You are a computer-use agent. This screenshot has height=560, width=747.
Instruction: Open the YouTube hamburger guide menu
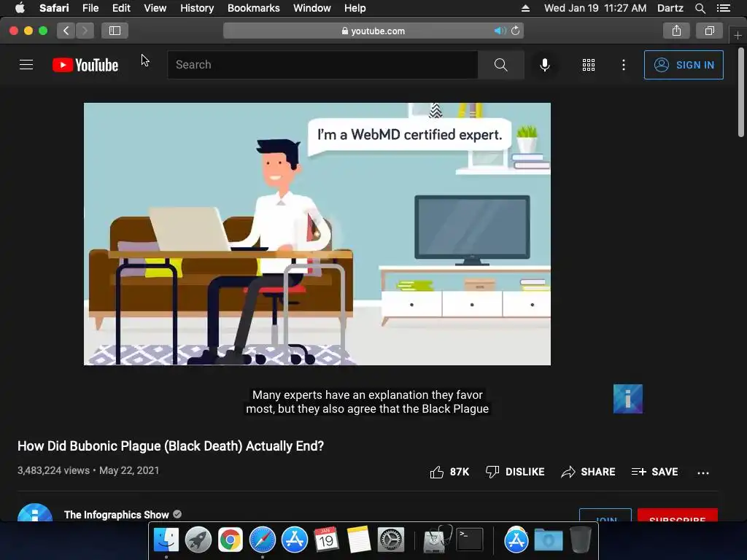(x=26, y=65)
